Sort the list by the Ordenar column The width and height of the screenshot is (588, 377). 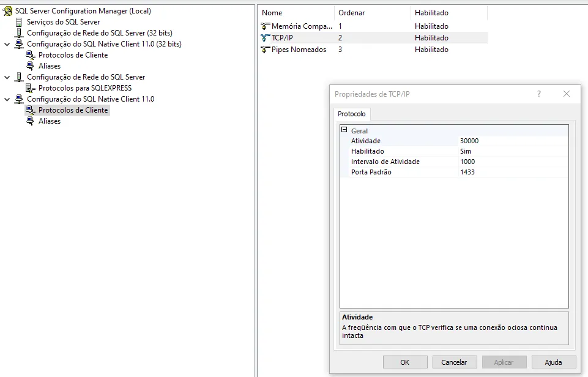click(373, 13)
